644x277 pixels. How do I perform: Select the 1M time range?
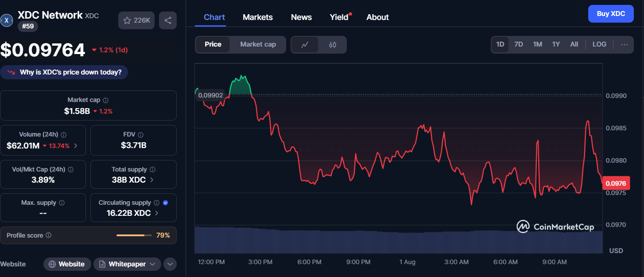pos(537,44)
